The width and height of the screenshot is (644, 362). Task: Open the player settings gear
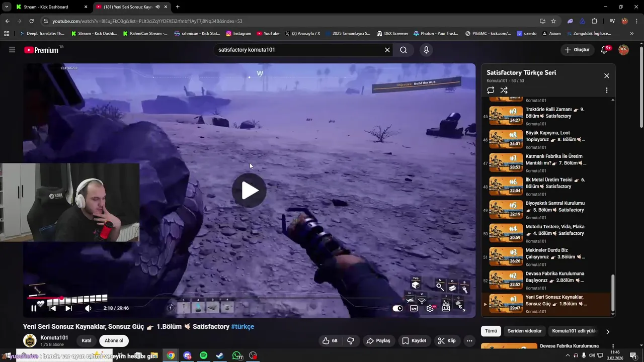pyautogui.click(x=430, y=308)
